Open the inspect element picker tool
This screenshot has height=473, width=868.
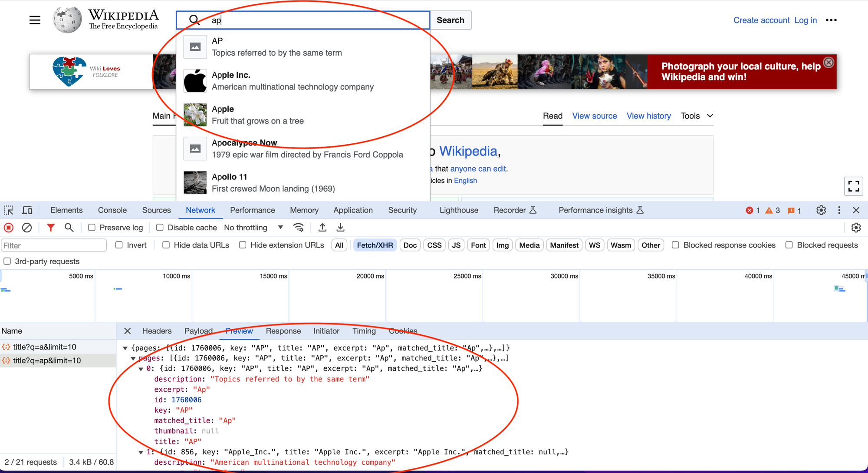pos(9,210)
